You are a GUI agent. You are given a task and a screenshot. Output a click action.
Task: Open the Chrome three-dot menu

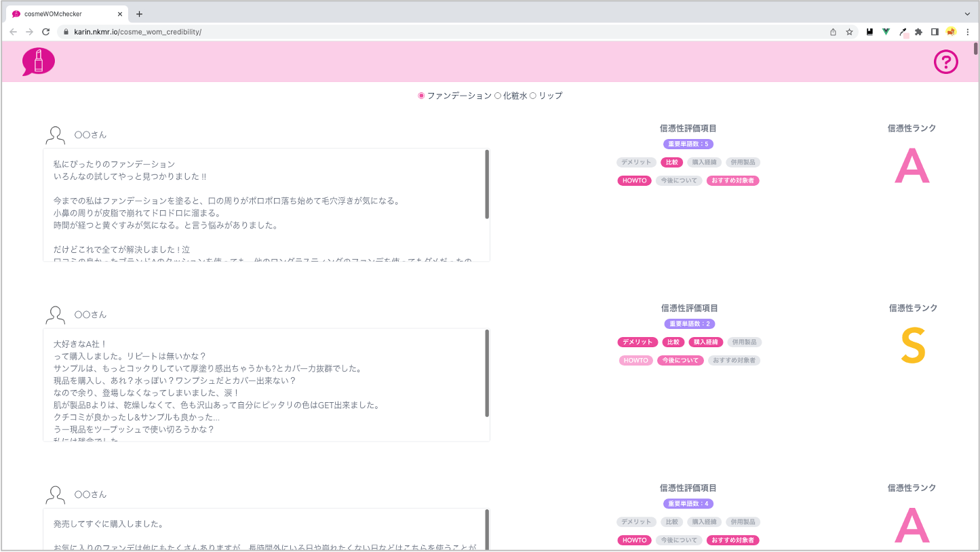(968, 31)
